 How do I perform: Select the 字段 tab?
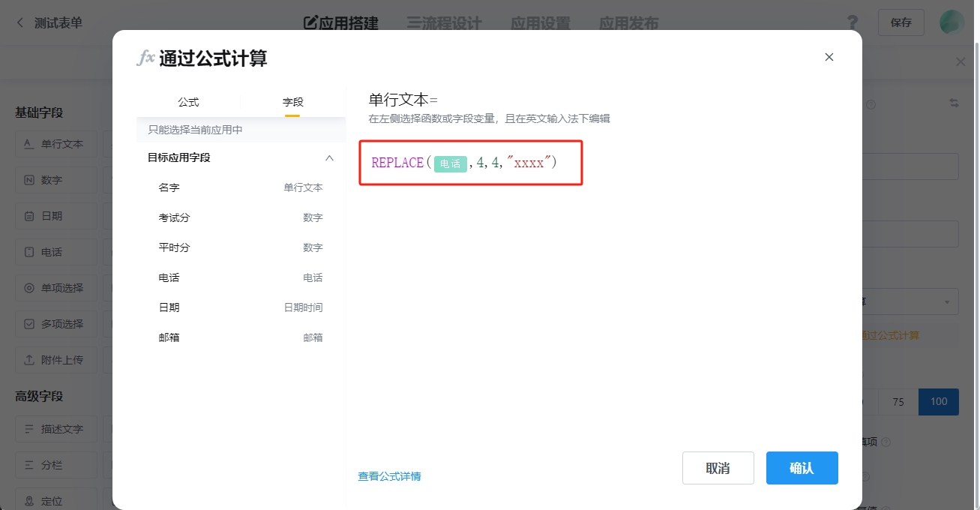coord(292,102)
